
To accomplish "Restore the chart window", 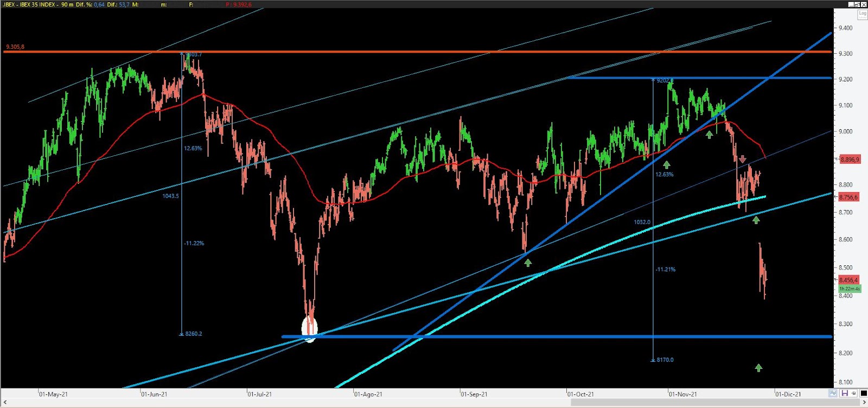I will [857, 4].
